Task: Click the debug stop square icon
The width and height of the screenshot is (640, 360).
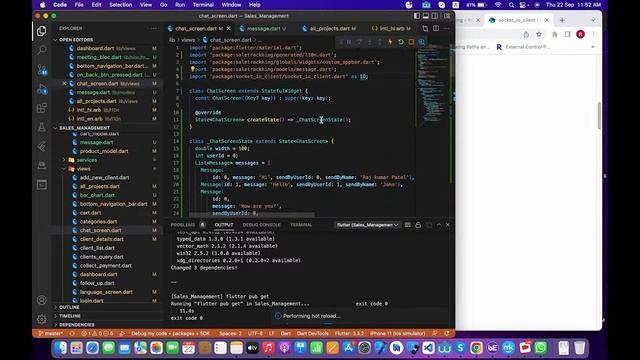Action: pos(411,42)
